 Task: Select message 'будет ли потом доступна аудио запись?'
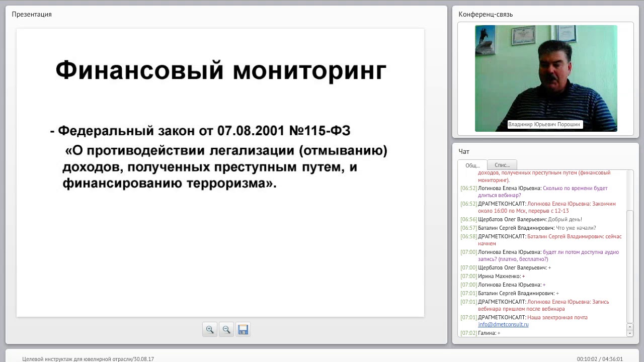[x=548, y=255]
